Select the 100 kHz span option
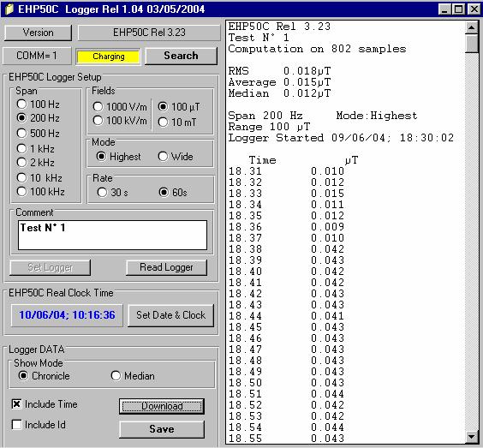This screenshot has width=483, height=448. pos(40,192)
